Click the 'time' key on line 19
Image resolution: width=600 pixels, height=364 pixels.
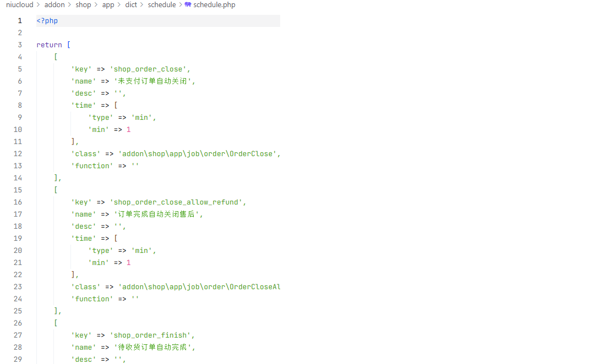click(84, 238)
